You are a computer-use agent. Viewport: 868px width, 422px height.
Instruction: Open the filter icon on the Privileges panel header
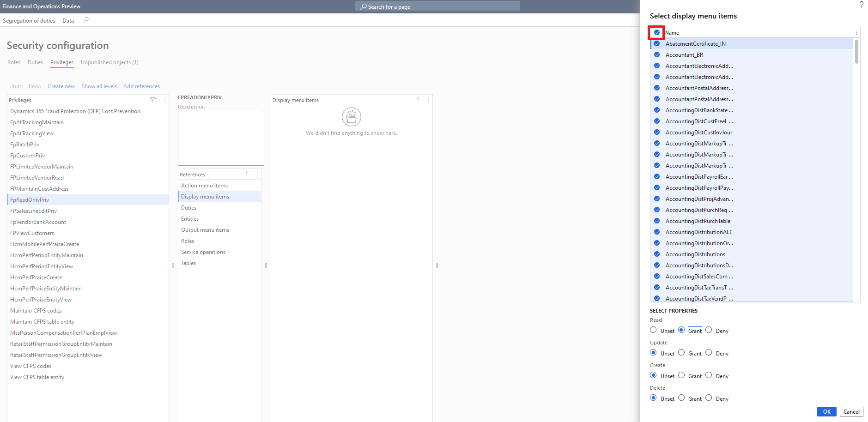coord(153,100)
